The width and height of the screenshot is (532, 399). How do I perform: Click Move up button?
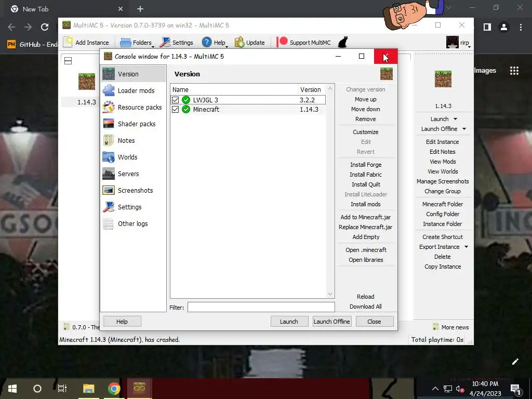tap(366, 99)
